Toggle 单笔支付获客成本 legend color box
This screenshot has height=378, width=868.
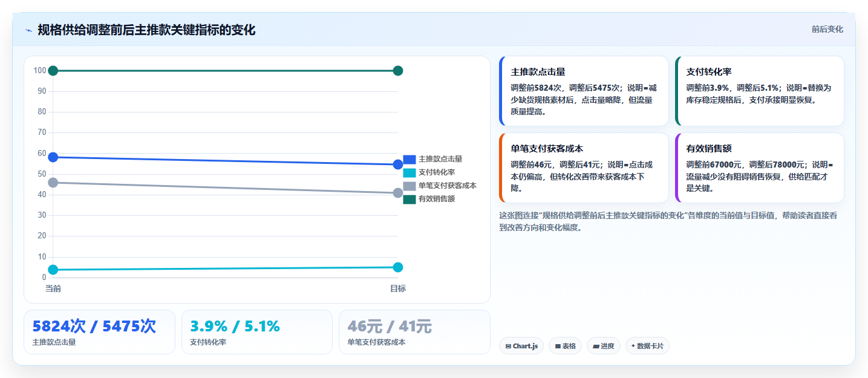tap(410, 186)
